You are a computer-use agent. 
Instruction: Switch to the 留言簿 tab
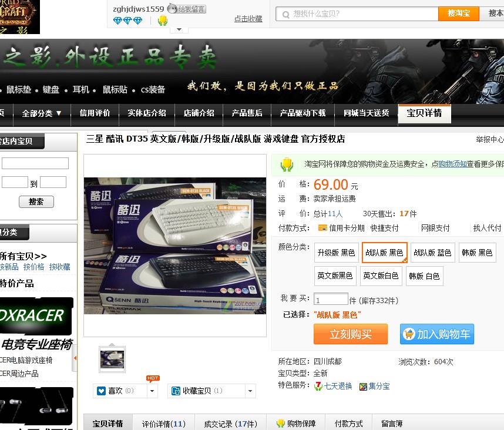pos(392,424)
